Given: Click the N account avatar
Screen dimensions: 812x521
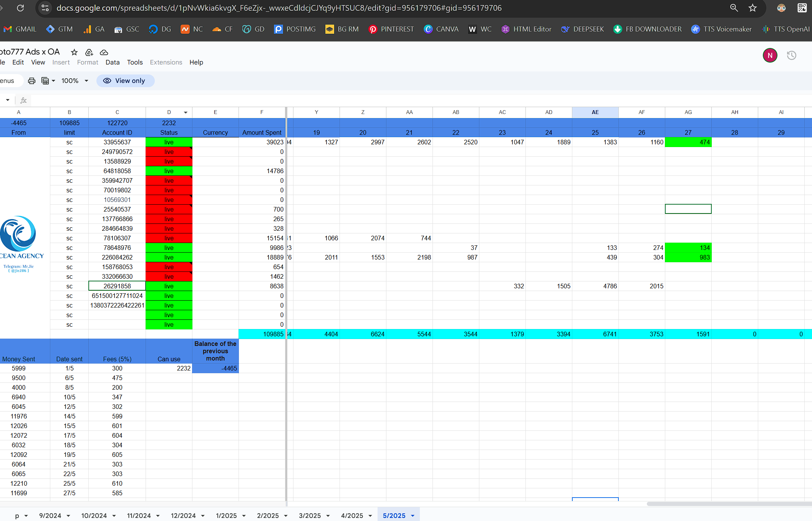Looking at the screenshot, I should click(x=770, y=56).
